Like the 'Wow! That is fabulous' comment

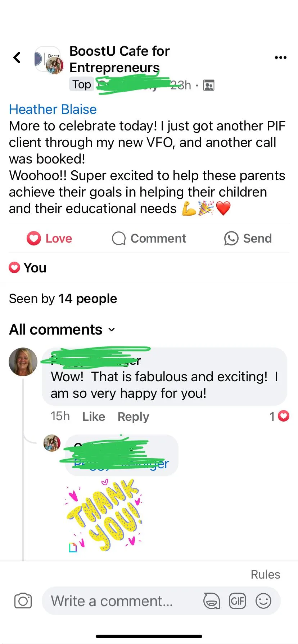tap(94, 417)
